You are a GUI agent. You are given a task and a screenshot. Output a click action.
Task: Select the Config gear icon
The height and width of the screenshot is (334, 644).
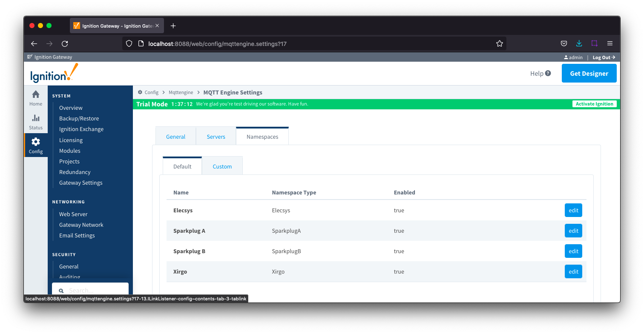coord(36,142)
